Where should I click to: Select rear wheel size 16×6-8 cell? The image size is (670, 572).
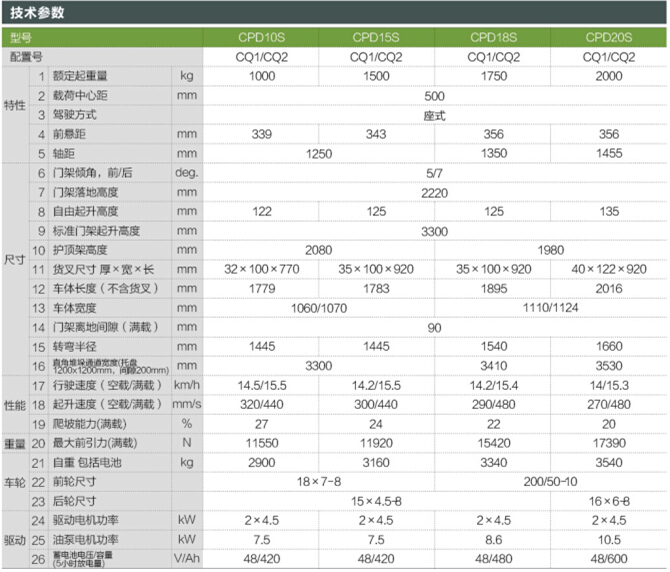point(608,499)
